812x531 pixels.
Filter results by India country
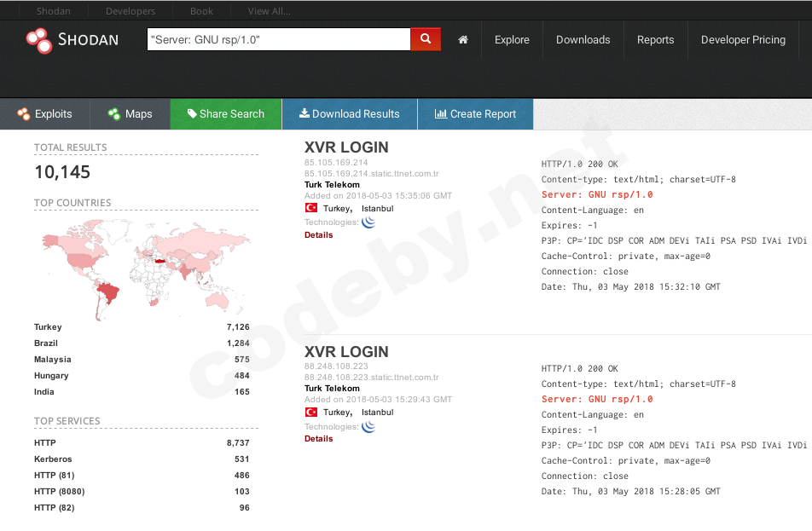(44, 392)
